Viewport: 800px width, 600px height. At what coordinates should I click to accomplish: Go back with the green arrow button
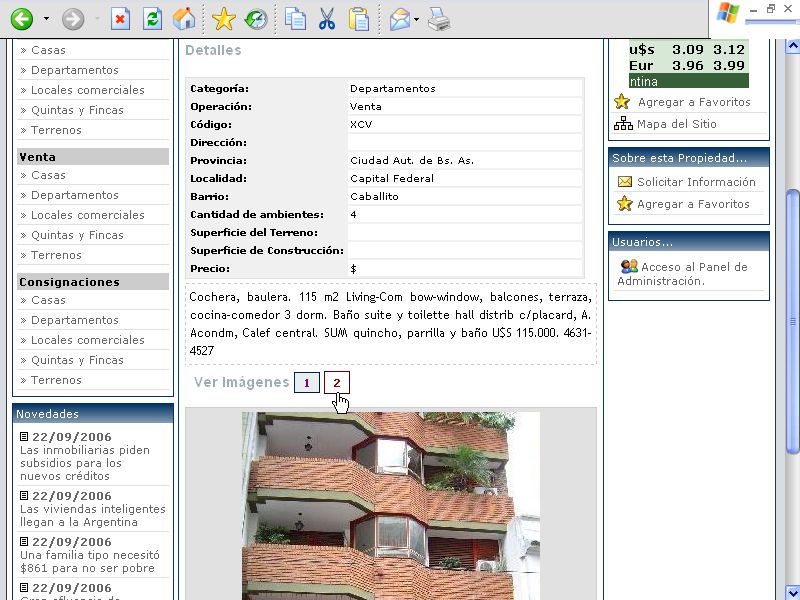click(22, 19)
